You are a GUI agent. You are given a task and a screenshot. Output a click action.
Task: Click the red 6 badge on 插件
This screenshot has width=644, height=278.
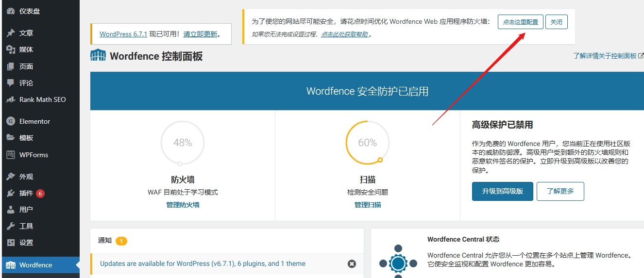[x=40, y=193]
